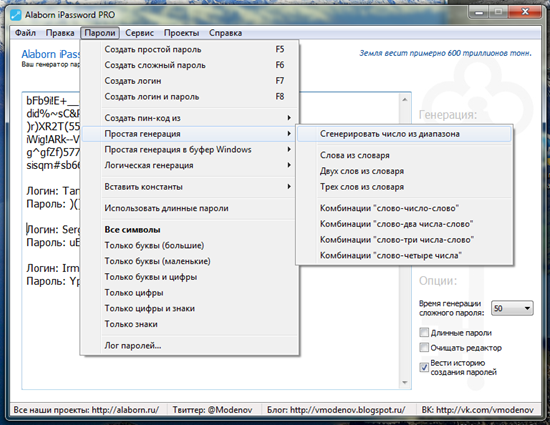Screen dimensions: 550x425
Task: Select Только буквы (большие) mode
Action: click(190, 245)
